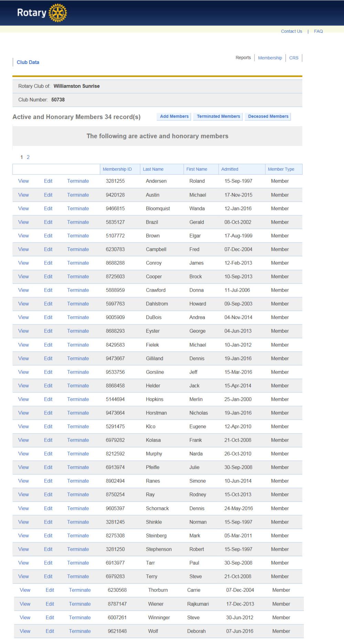Viewport: 344px width, 644px height.
Task: View James Conroy's record
Action: (x=23, y=263)
